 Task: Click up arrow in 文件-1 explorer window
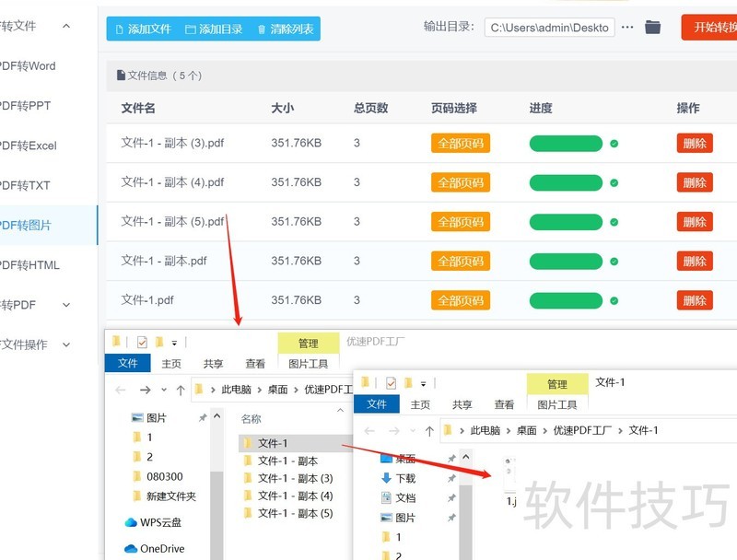coord(429,431)
